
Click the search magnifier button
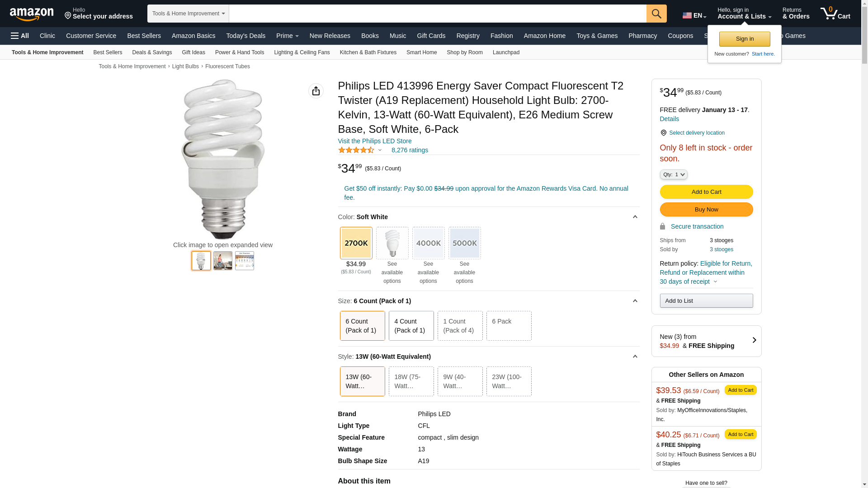656,14
